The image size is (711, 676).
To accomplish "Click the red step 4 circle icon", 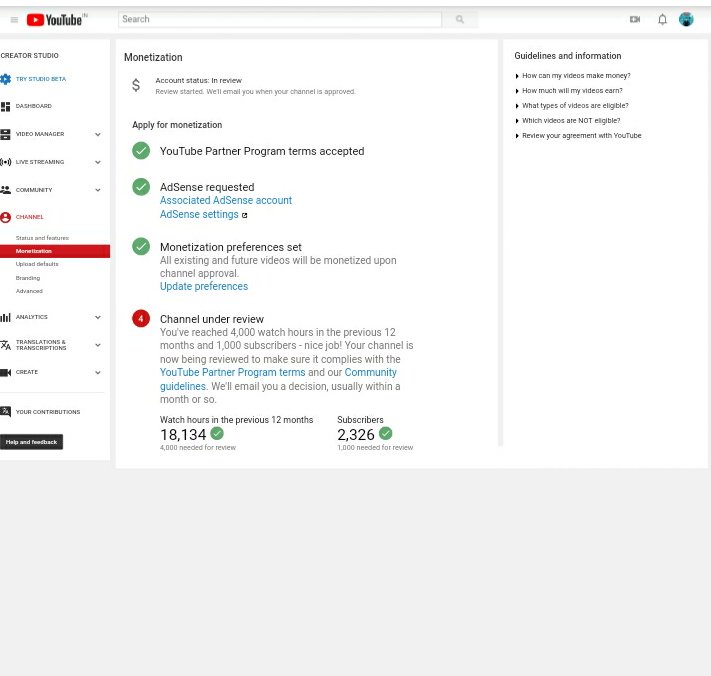I will [x=141, y=318].
